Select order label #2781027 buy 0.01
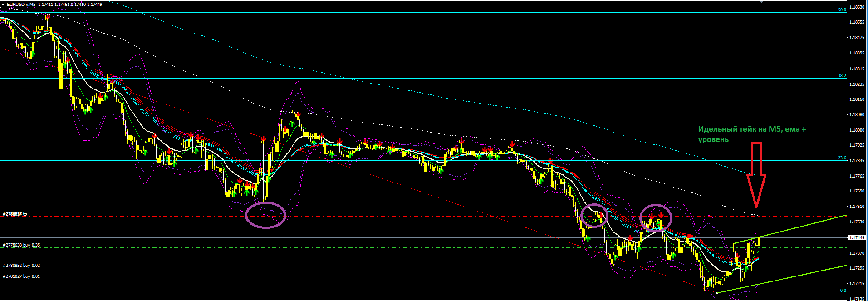 (x=21, y=276)
